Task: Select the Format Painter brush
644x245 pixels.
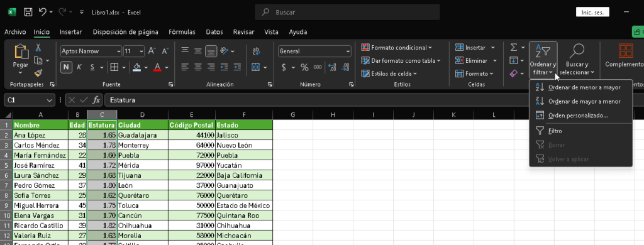Action: tap(38, 73)
